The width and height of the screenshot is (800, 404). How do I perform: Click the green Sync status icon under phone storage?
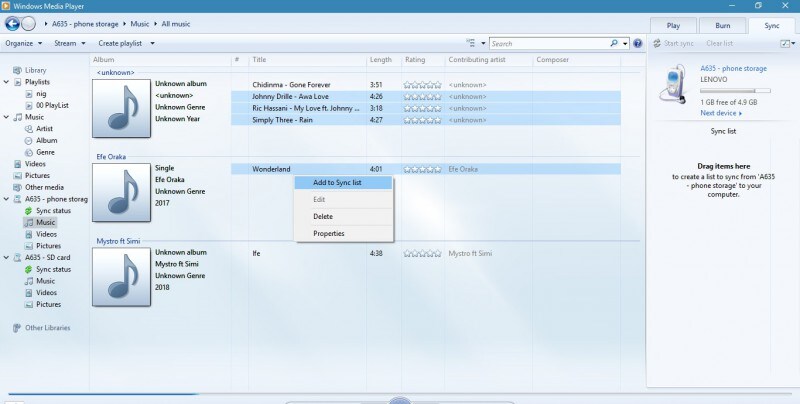pyautogui.click(x=29, y=211)
